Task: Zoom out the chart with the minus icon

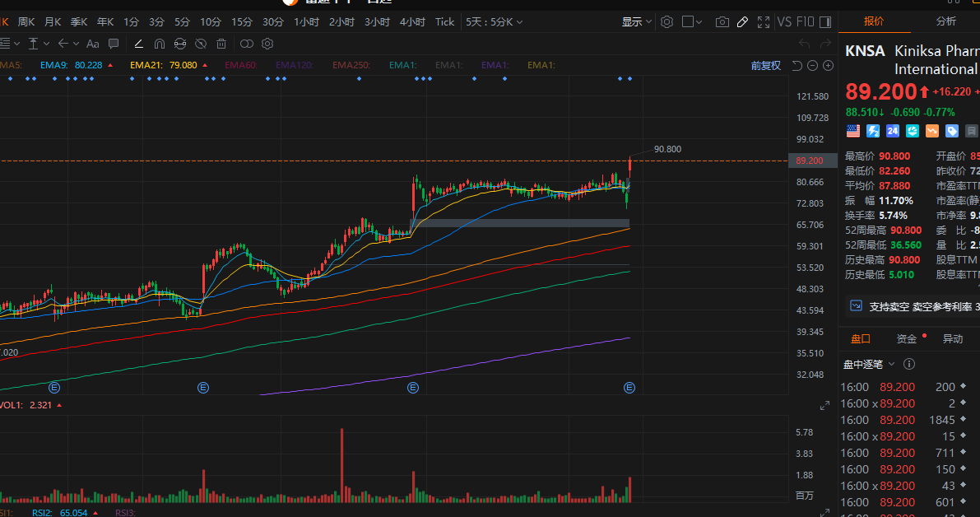Action: pyautogui.click(x=812, y=66)
